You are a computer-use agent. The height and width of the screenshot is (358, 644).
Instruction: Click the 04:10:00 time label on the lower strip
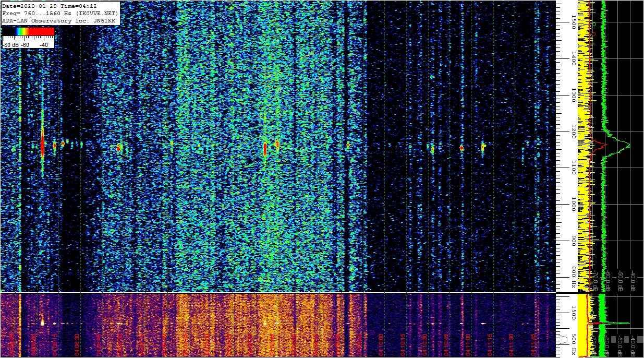tap(381, 343)
